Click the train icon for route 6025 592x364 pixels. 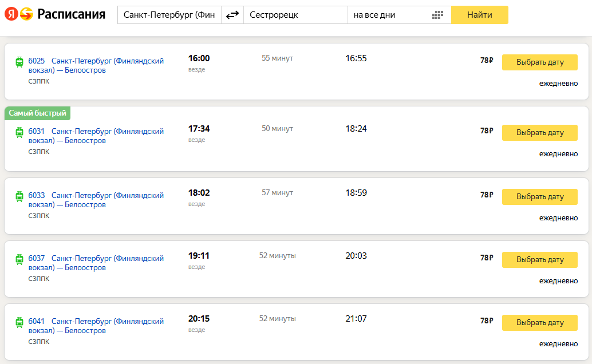(19, 62)
